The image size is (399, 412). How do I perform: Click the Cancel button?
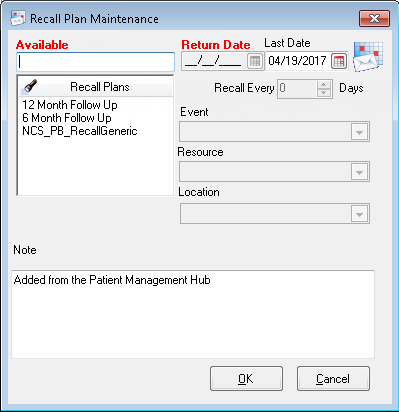(333, 379)
